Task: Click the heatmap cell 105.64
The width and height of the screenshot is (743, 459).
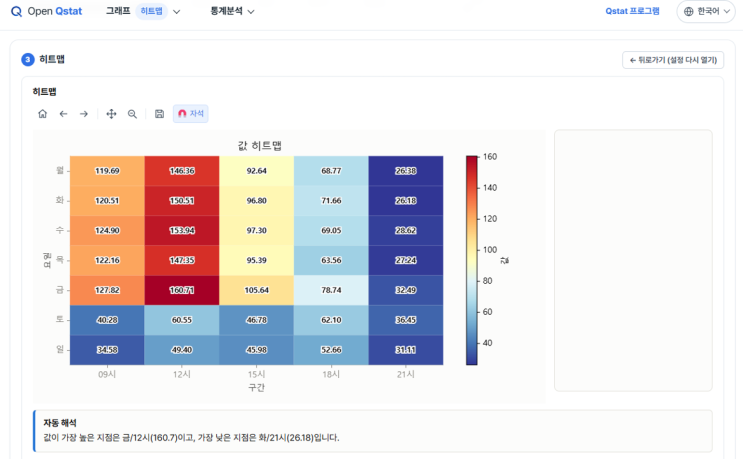Action: point(256,290)
